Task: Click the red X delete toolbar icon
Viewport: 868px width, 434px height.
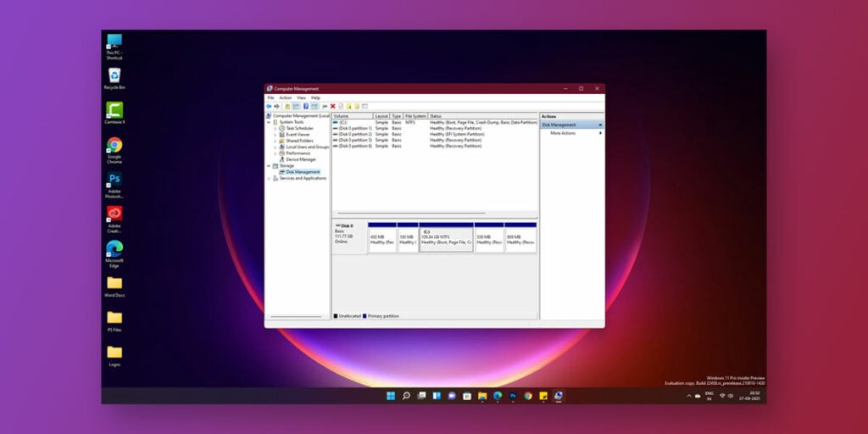Action: pos(332,106)
